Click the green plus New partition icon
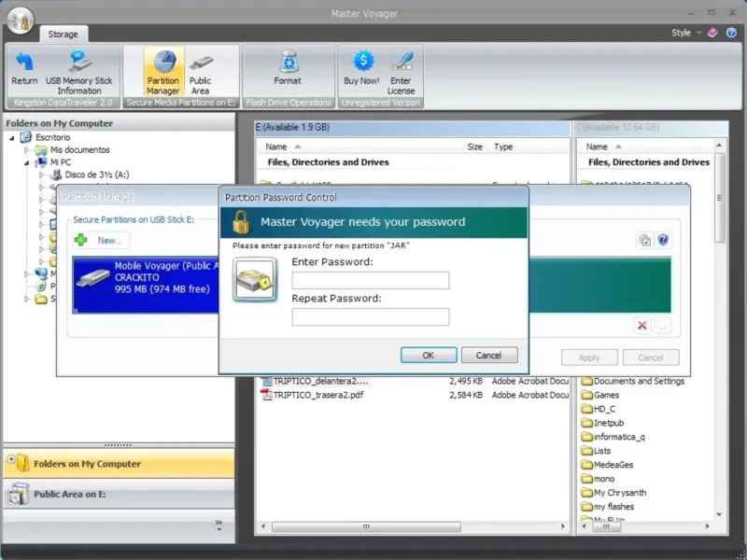 tap(81, 240)
